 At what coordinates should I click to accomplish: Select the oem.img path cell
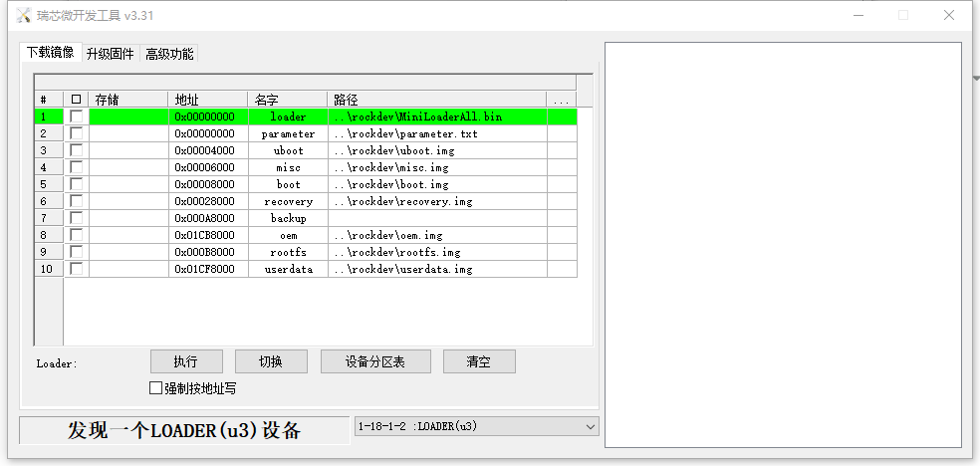tap(437, 235)
